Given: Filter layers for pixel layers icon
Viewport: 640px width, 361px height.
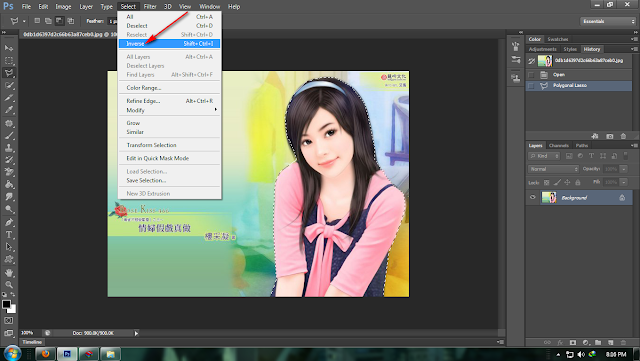Looking at the screenshot, I should coord(569,156).
